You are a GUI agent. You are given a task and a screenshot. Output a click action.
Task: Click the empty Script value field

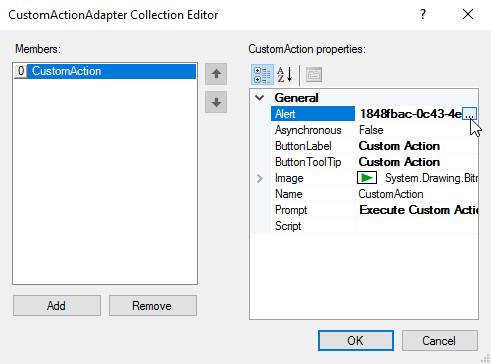[x=417, y=226]
